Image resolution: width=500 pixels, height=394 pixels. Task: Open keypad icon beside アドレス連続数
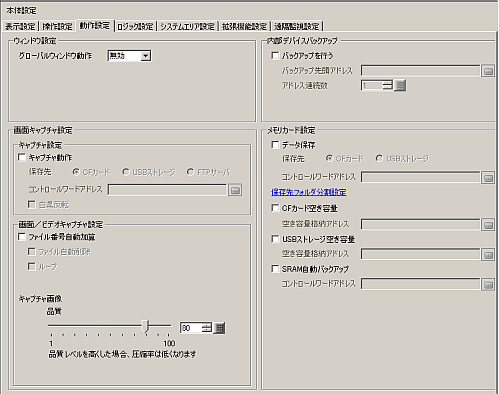(x=400, y=86)
